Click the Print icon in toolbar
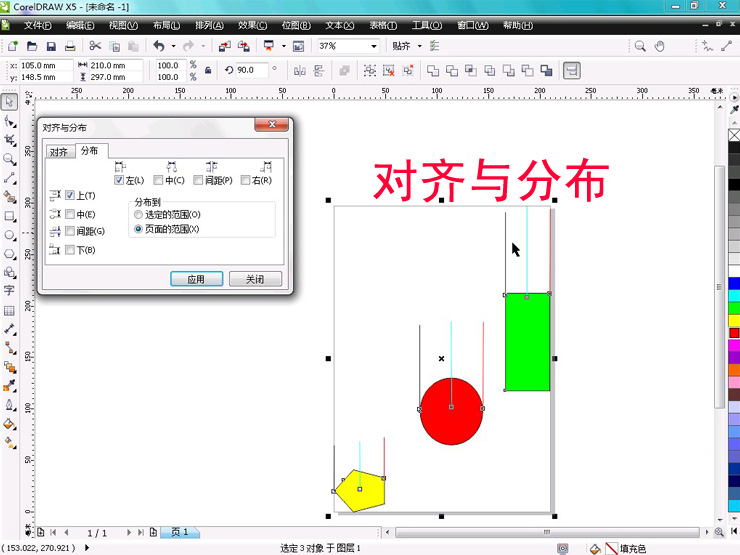 [70, 46]
